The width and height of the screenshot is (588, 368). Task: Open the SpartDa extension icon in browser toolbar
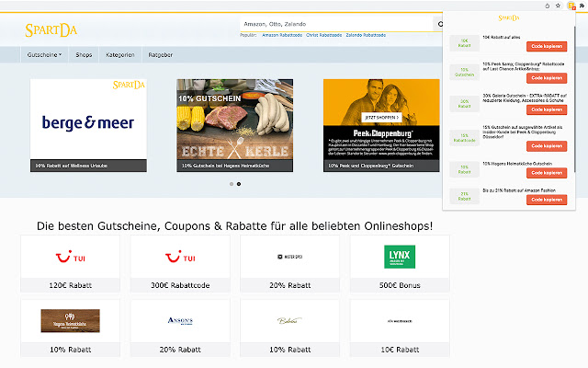click(x=571, y=6)
